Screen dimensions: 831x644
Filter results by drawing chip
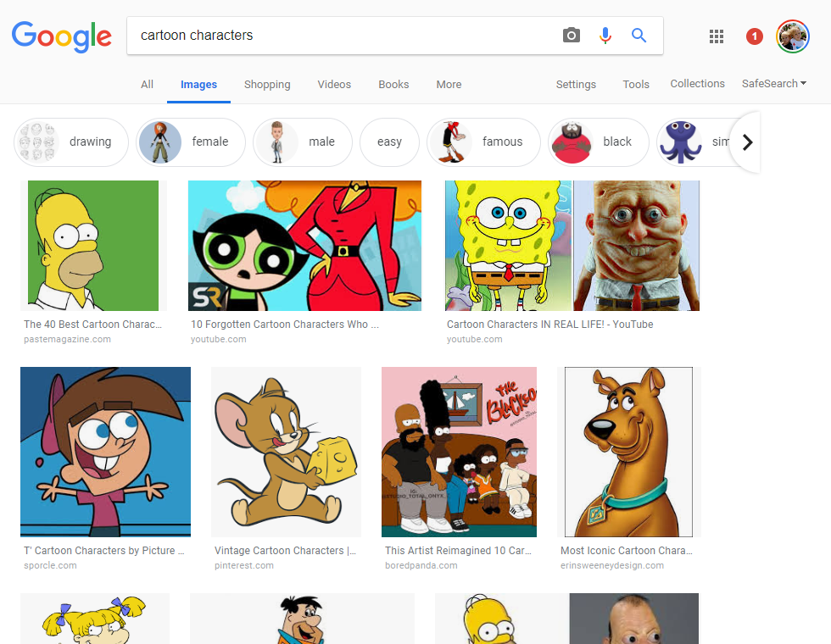(71, 142)
